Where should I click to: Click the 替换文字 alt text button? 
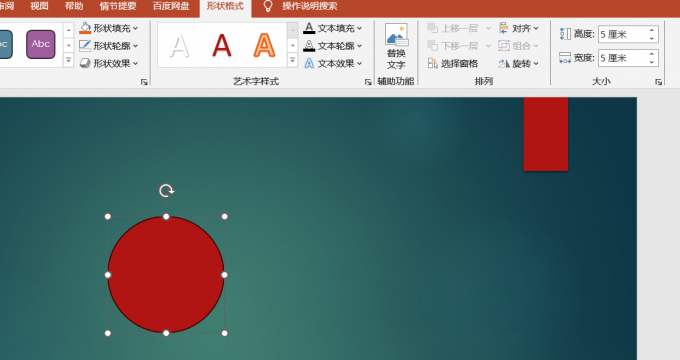tap(396, 46)
